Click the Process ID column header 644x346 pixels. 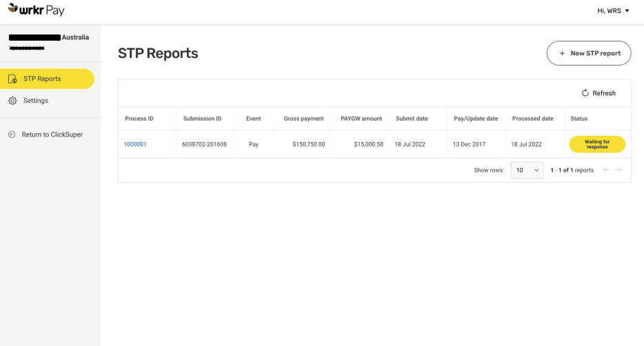(139, 119)
